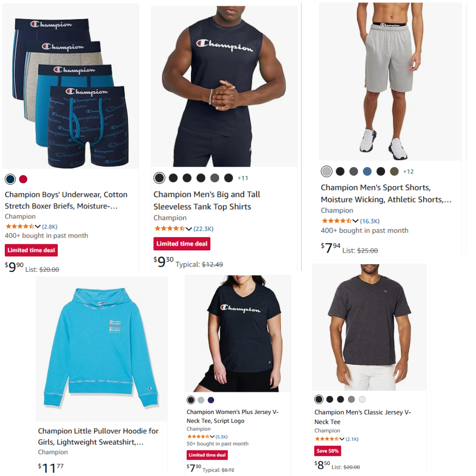Select red swatch for Boys' Underwear
476x476 pixels.
pos(23,179)
